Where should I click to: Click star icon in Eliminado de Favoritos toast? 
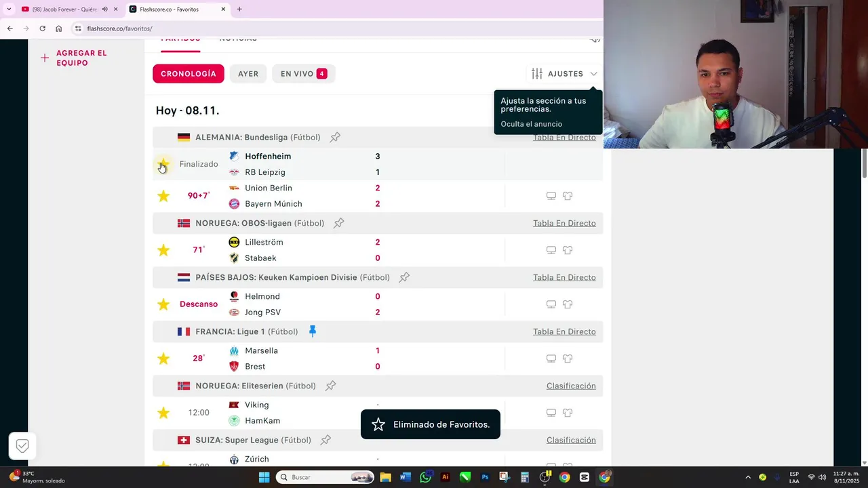pyautogui.click(x=378, y=424)
